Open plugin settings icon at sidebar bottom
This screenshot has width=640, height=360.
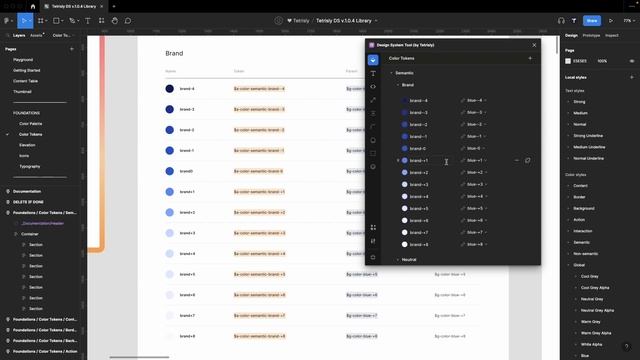pos(373,257)
